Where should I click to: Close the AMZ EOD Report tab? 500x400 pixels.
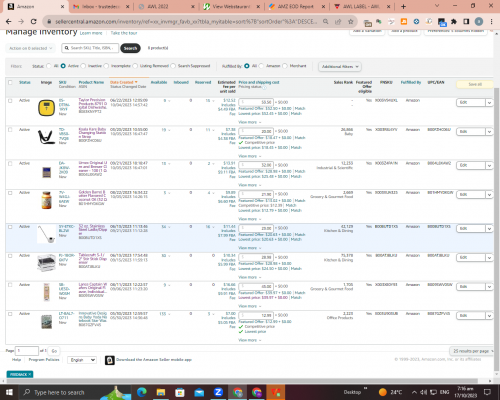coord(323,6)
